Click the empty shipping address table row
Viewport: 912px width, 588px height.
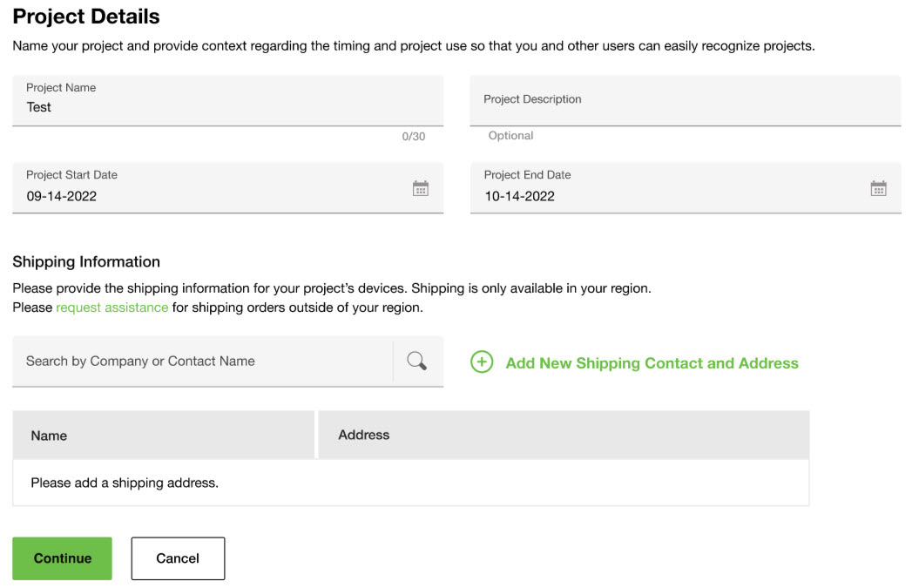click(x=410, y=483)
